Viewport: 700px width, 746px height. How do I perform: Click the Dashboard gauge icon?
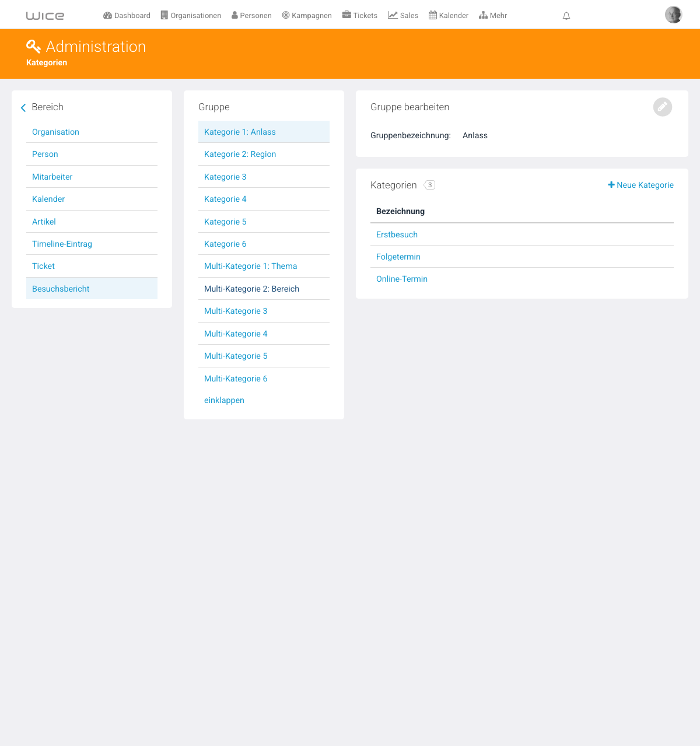(x=107, y=15)
